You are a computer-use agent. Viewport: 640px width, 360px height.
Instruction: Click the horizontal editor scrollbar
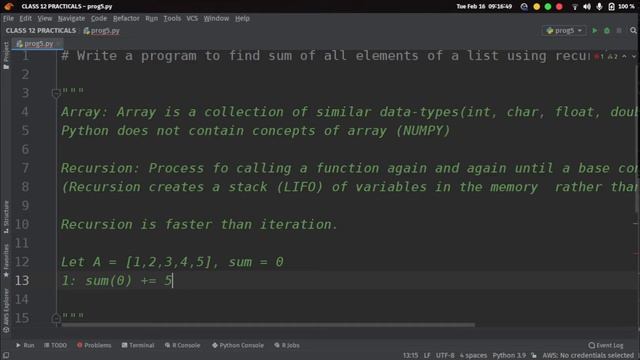268,325
